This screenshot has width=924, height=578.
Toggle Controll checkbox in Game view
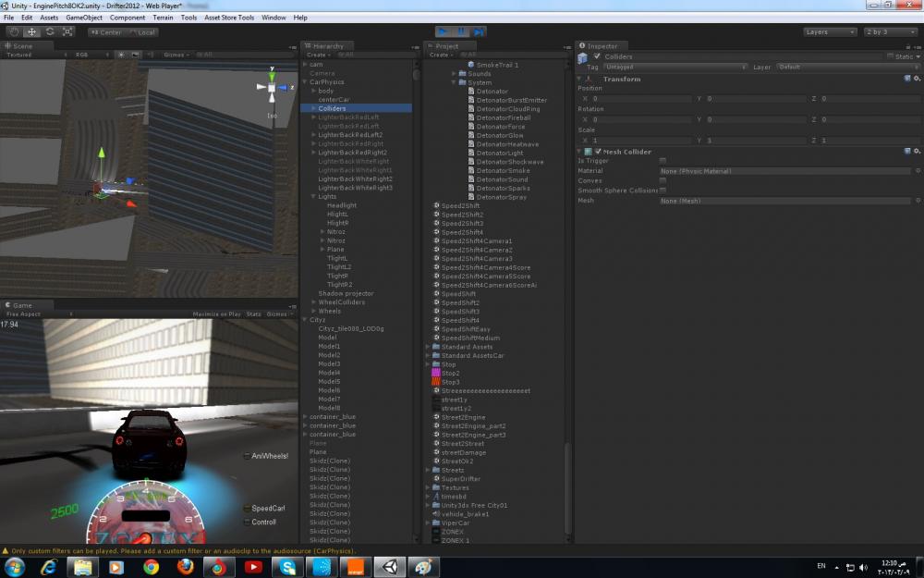pos(247,522)
